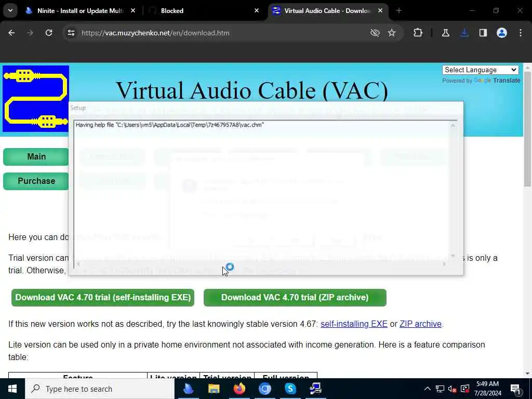Switch to the Blocked browser tab
This screenshot has height=399, width=532.
(x=204, y=10)
